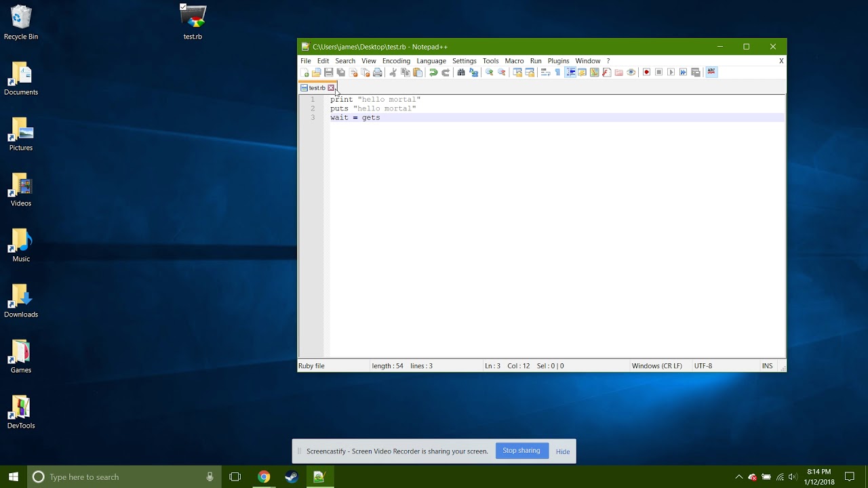Toggle Show All Characters pilcrow icon

click(557, 73)
